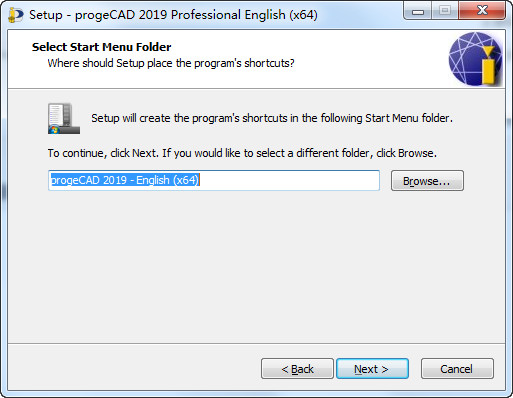This screenshot has width=513, height=398.
Task: Click the 'To continue, click Next' instruction text
Action: pyautogui.click(x=242, y=153)
